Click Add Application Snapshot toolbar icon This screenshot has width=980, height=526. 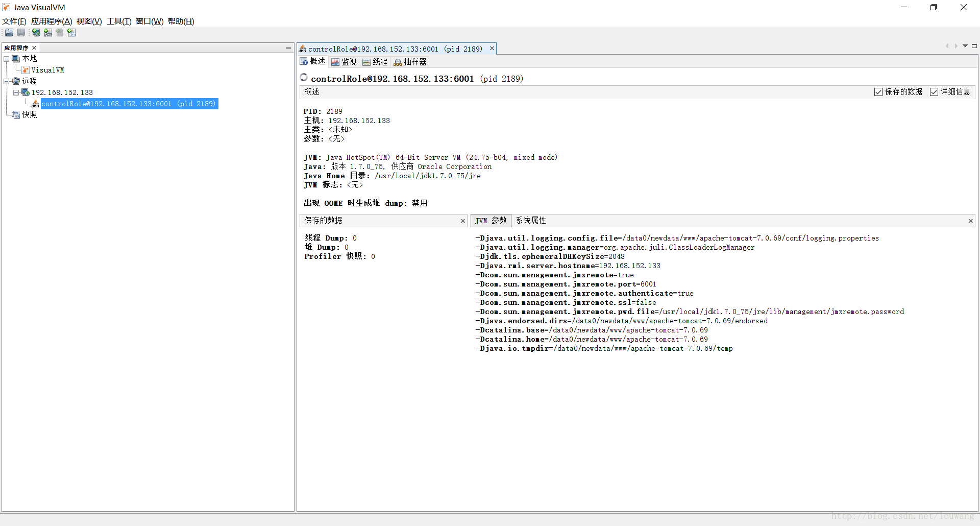coord(71,33)
